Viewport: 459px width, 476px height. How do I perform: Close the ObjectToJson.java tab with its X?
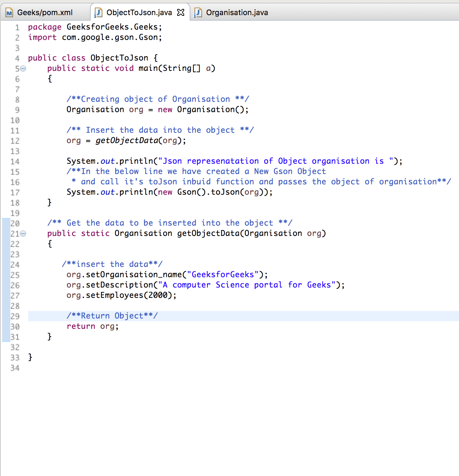(181, 12)
